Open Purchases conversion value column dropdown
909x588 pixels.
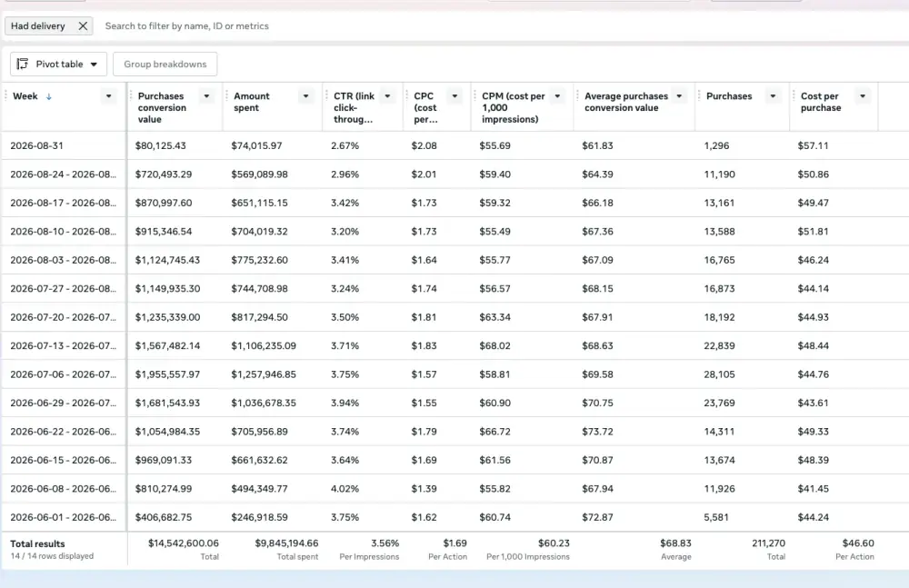[x=206, y=96]
